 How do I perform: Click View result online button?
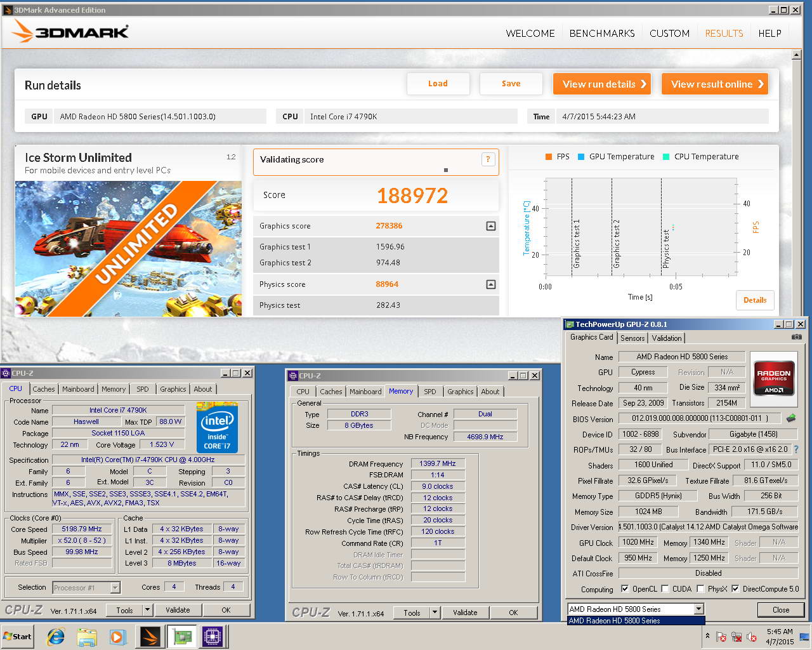pos(715,84)
